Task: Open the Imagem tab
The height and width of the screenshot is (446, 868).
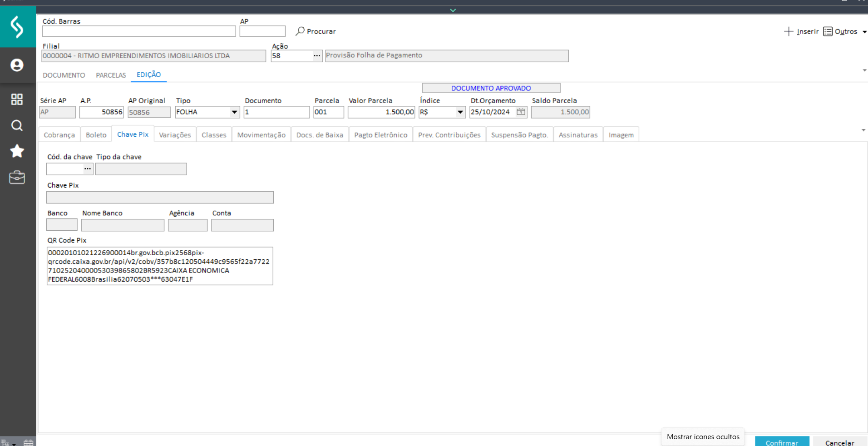Action: pos(621,135)
